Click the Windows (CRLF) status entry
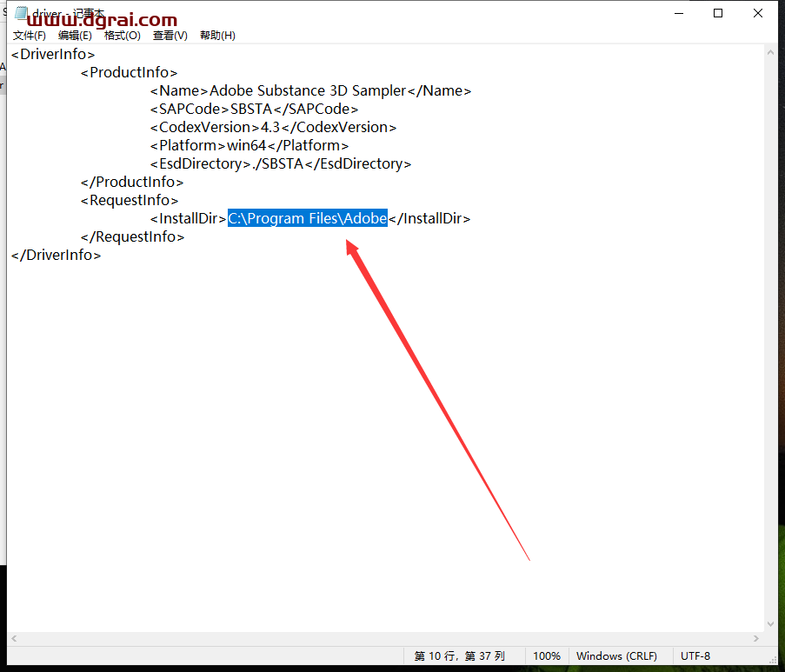Image resolution: width=785 pixels, height=672 pixels. click(617, 656)
